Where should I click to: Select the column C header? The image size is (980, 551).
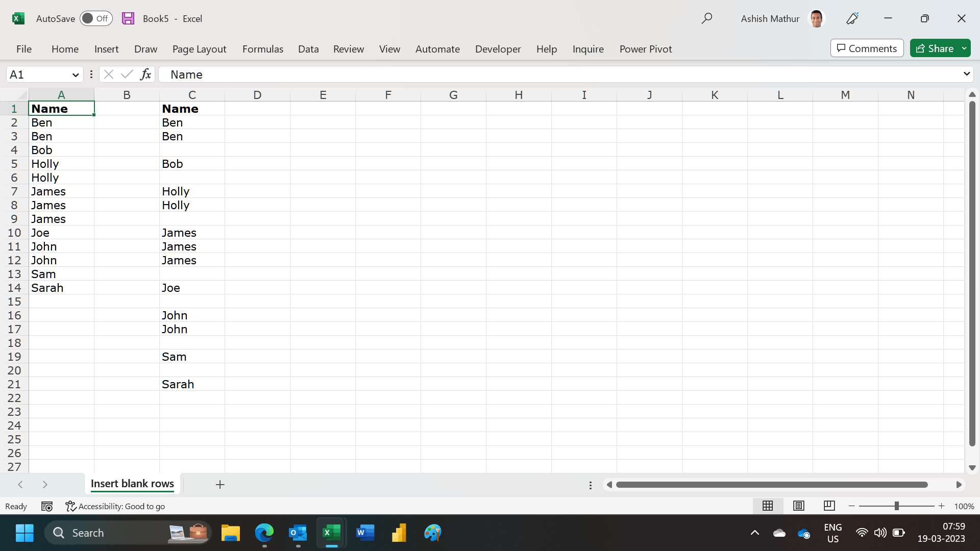pos(192,95)
